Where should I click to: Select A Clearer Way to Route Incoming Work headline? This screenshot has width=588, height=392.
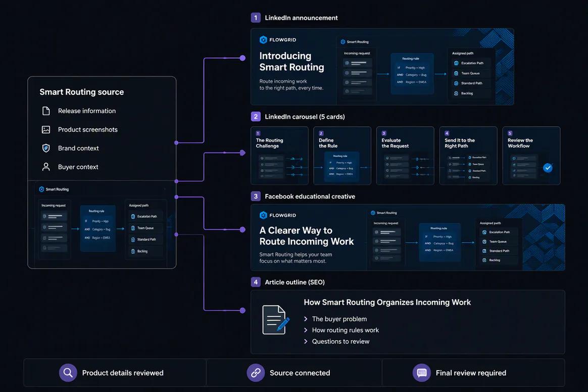coord(306,236)
